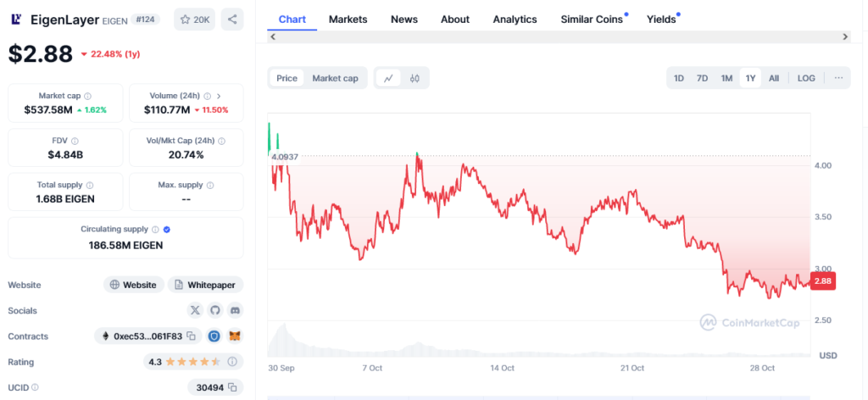Toggle chart to Price view
The image size is (868, 400).
point(287,78)
